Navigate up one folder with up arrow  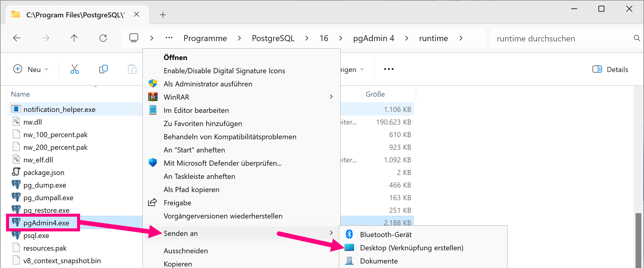coord(74,38)
